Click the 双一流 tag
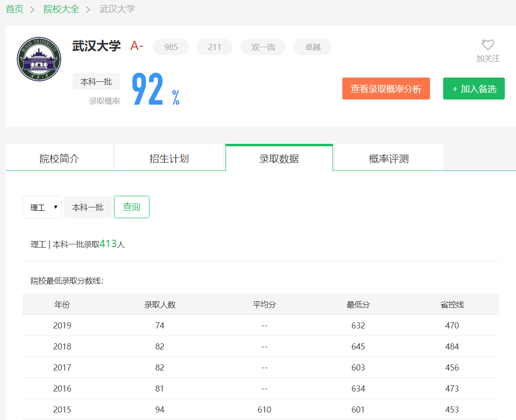Viewport: 516px width, 420px height. (263, 47)
